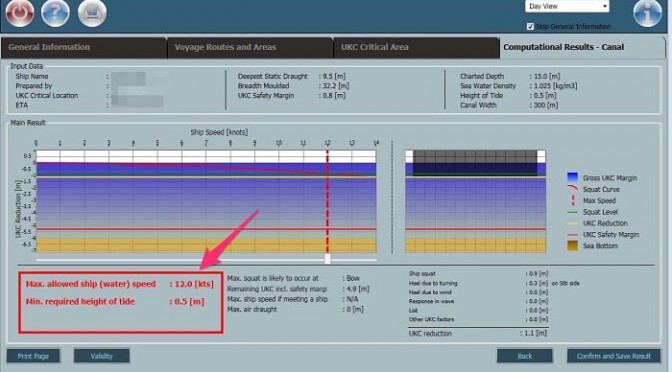
Task: Open the Day View dropdown
Action: 567,6
